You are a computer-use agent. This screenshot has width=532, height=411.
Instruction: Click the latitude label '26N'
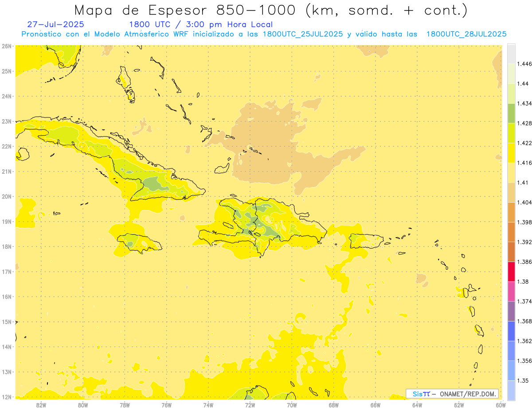coord(6,46)
